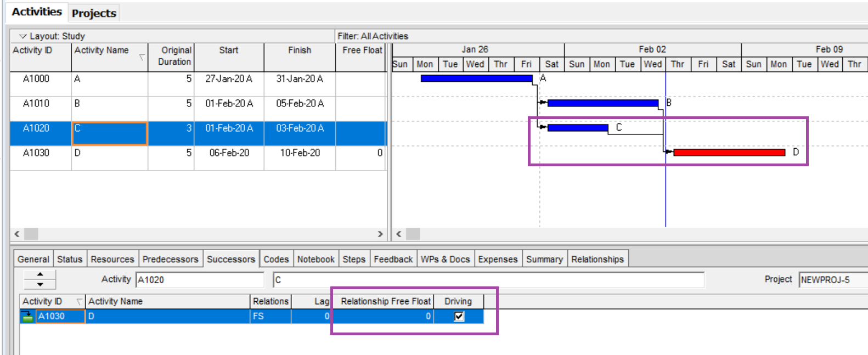Click sort triangle in successors Activity ID header
This screenshot has height=355, width=868.
pyautogui.click(x=79, y=301)
